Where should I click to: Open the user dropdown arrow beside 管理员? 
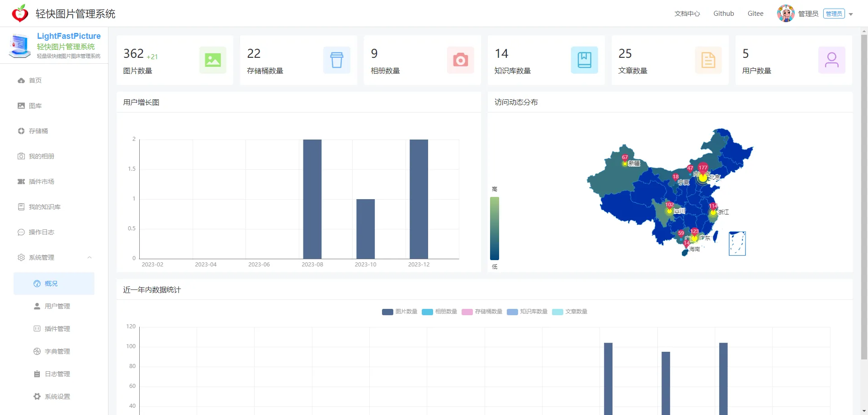[851, 14]
